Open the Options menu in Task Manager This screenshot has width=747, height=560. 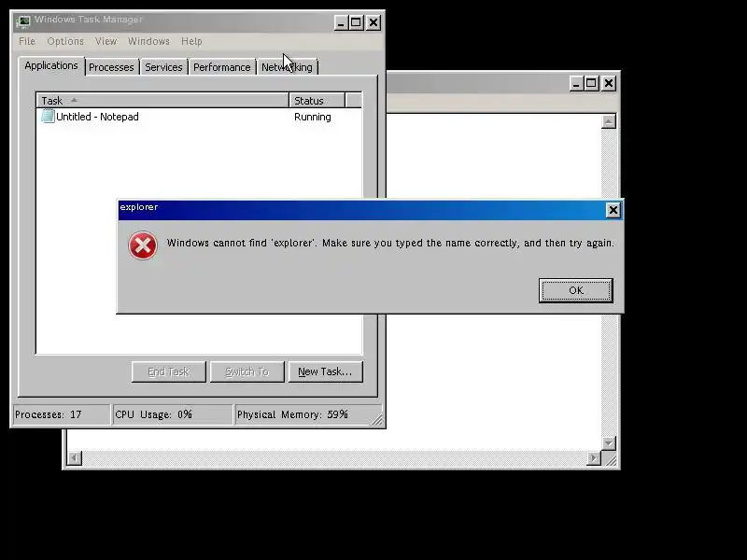pos(65,41)
